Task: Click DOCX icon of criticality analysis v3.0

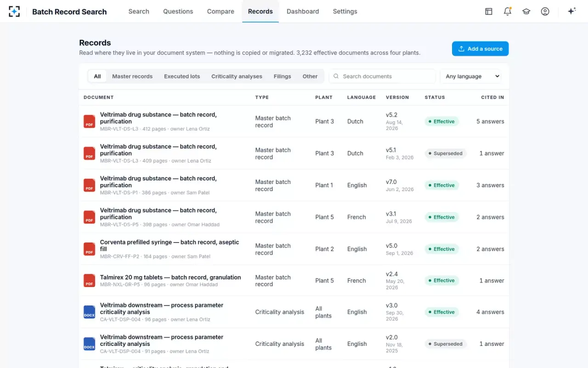Action: click(x=89, y=312)
